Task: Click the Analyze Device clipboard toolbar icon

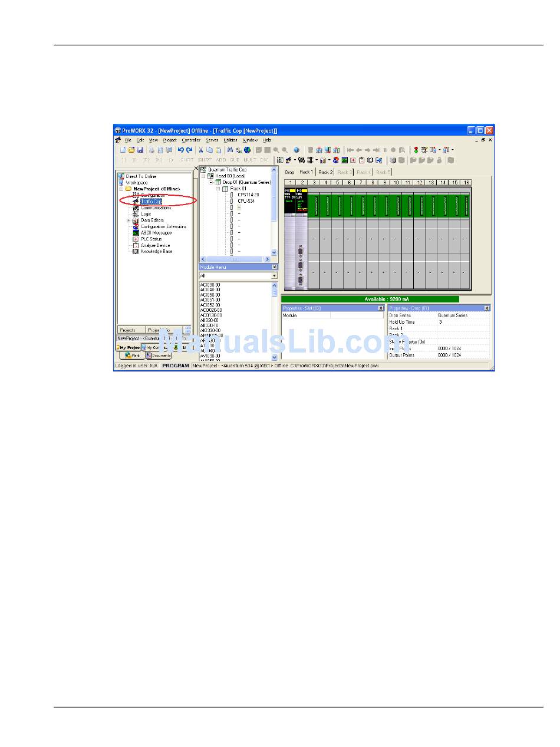Action: click(361, 160)
